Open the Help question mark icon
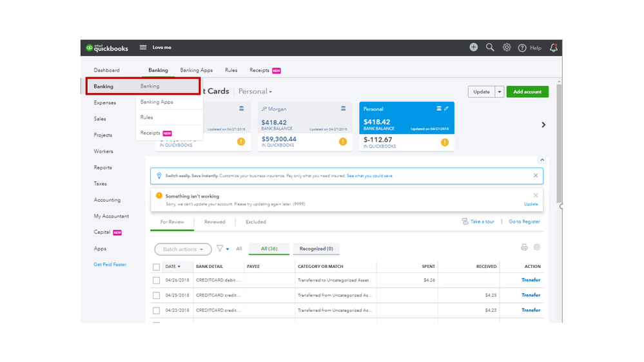 pyautogui.click(x=522, y=48)
